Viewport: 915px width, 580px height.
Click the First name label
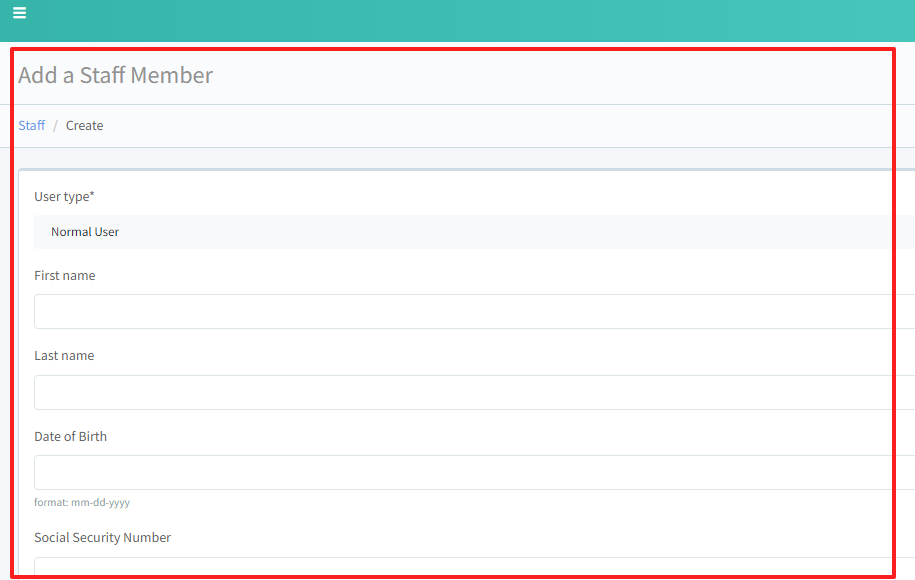click(x=65, y=276)
